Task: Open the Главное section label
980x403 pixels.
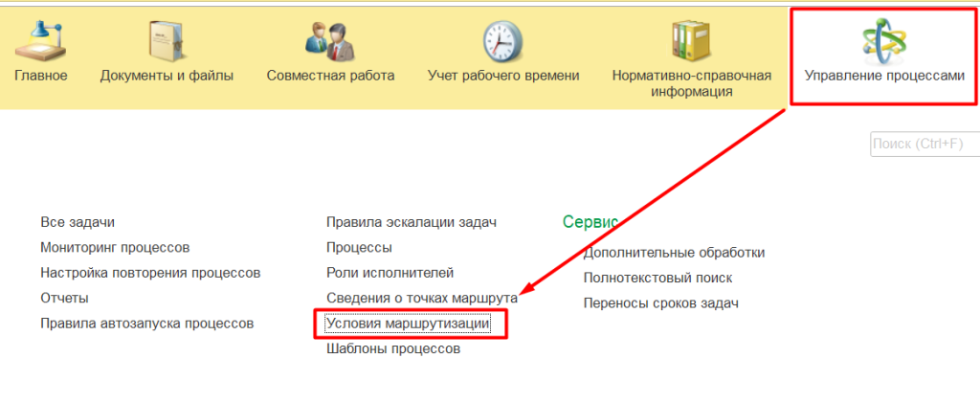Action: pos(40,76)
